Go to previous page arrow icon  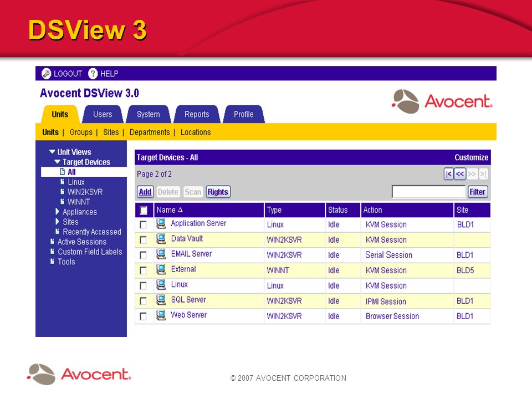click(x=460, y=174)
